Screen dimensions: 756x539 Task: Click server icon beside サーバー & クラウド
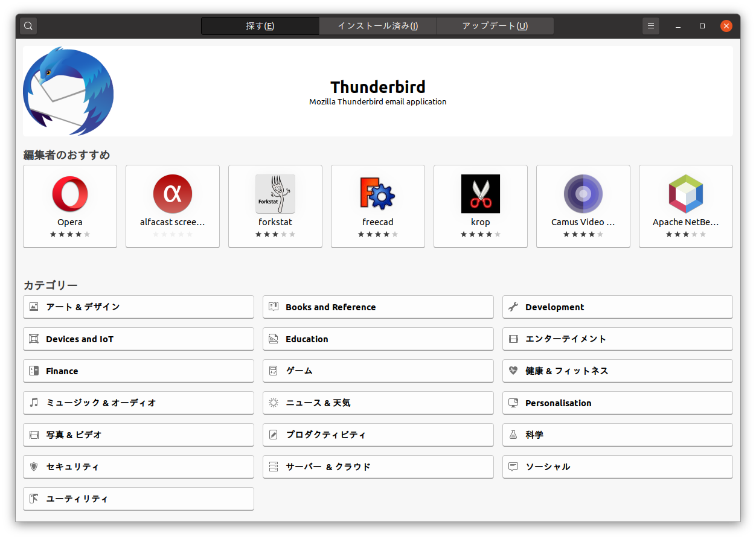click(x=274, y=467)
